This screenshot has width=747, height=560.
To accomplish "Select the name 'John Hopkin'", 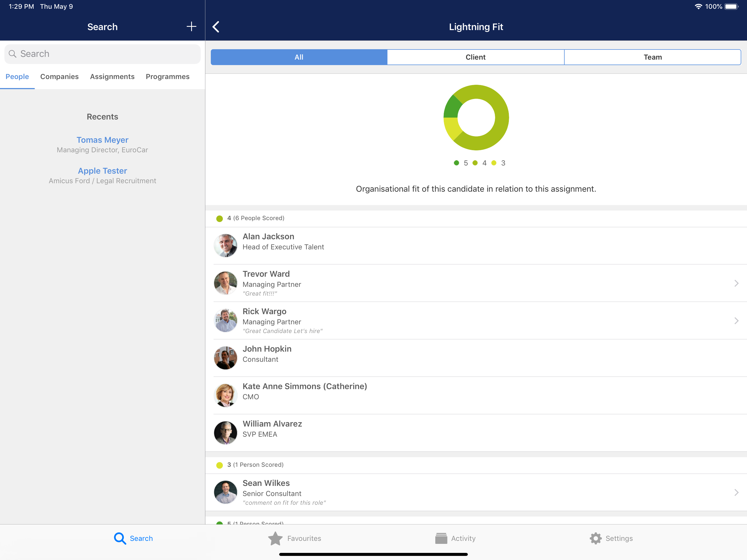I will (x=267, y=349).
